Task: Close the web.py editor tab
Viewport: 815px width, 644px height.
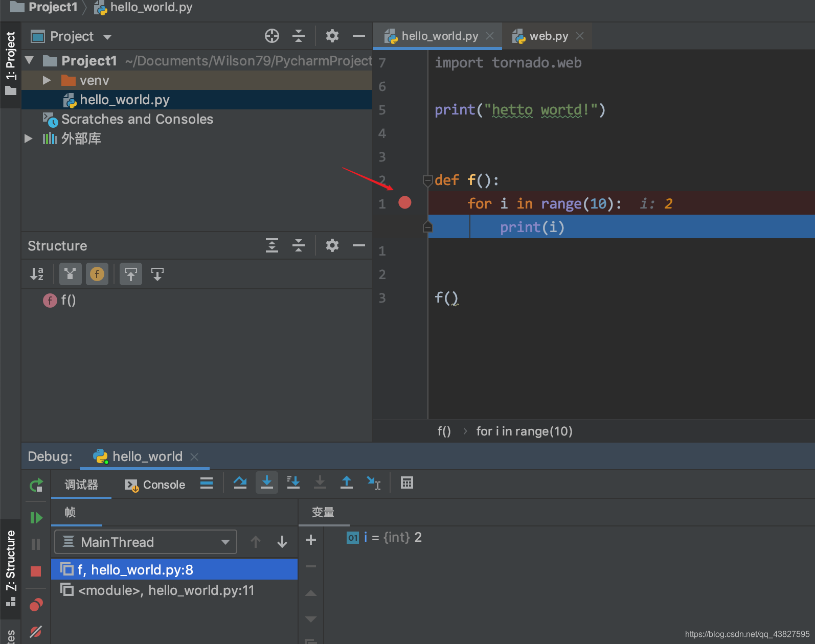Action: point(580,36)
